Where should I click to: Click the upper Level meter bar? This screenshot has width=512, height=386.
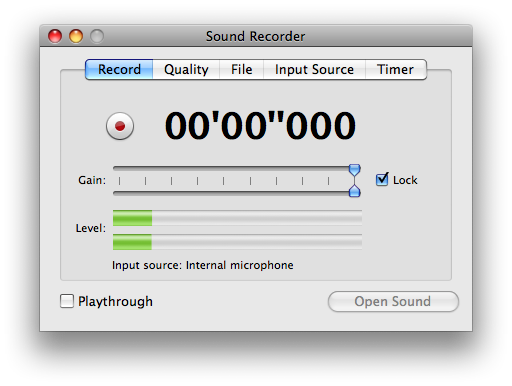pyautogui.click(x=237, y=218)
